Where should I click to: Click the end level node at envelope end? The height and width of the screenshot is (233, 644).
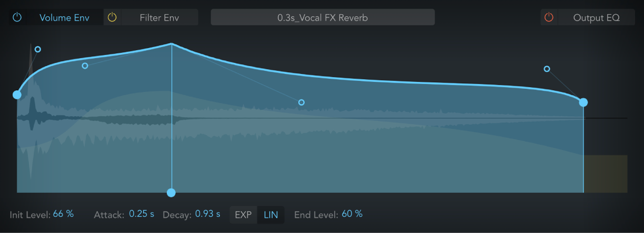coord(583,102)
